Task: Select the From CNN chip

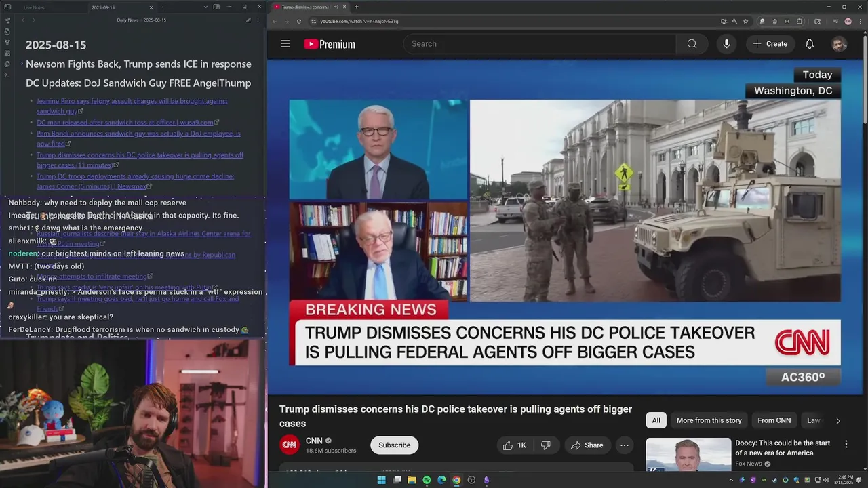Action: click(x=774, y=420)
